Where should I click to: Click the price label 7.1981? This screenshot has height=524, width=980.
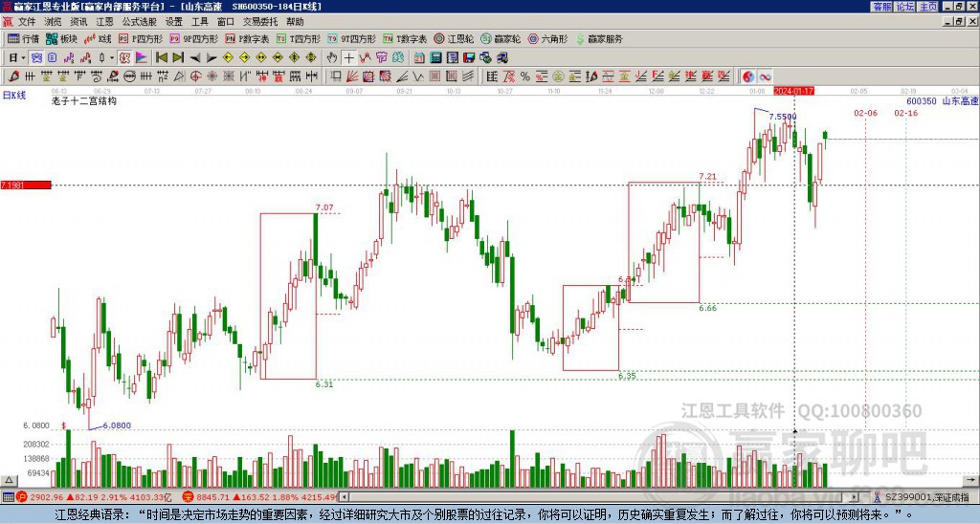26,186
